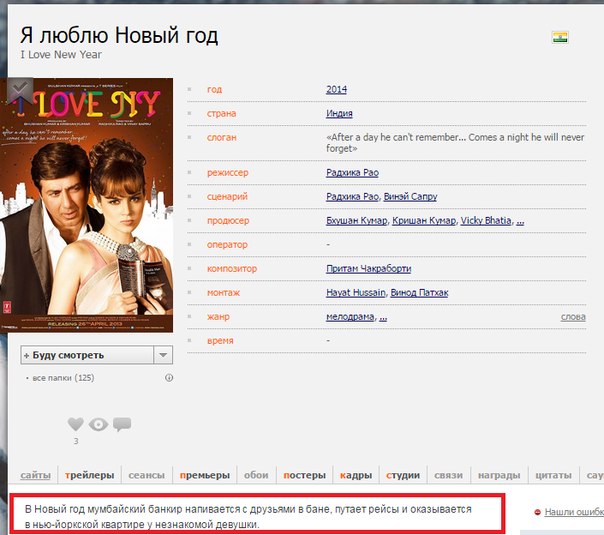This screenshot has width=604, height=535.
Task: Toggle the eye watched icon
Action: point(98,424)
